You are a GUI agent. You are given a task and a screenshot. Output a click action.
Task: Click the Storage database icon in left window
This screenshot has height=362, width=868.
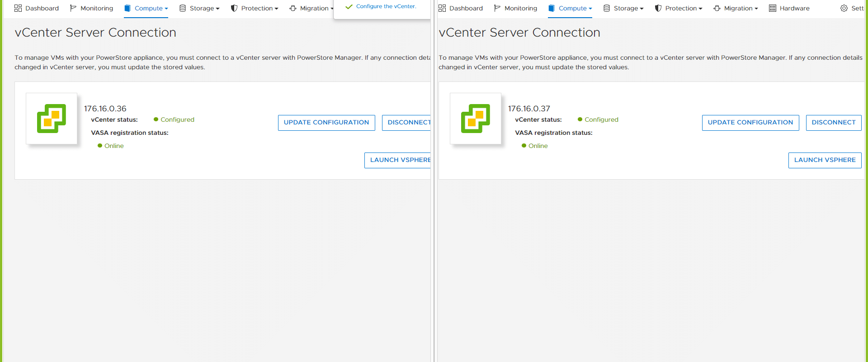click(183, 8)
